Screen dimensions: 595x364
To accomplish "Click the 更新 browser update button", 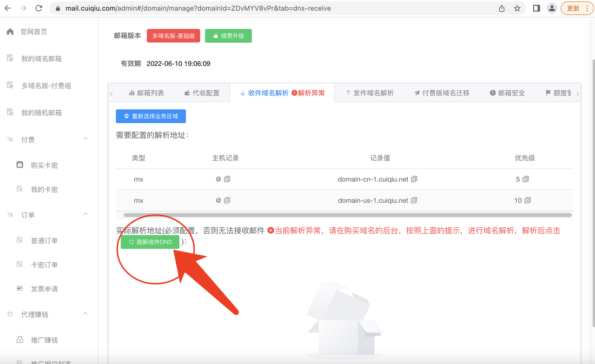I will click(x=576, y=8).
